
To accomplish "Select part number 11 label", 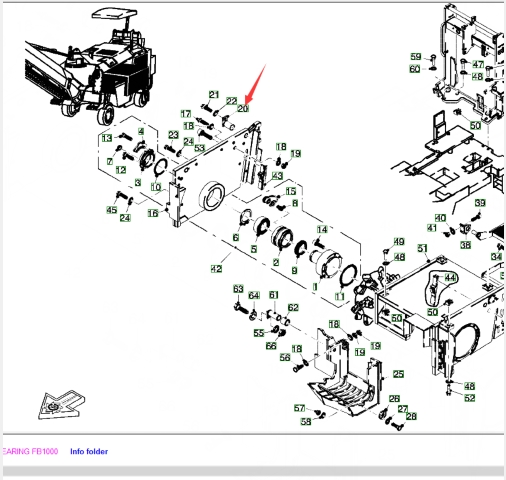I will pos(339,296).
